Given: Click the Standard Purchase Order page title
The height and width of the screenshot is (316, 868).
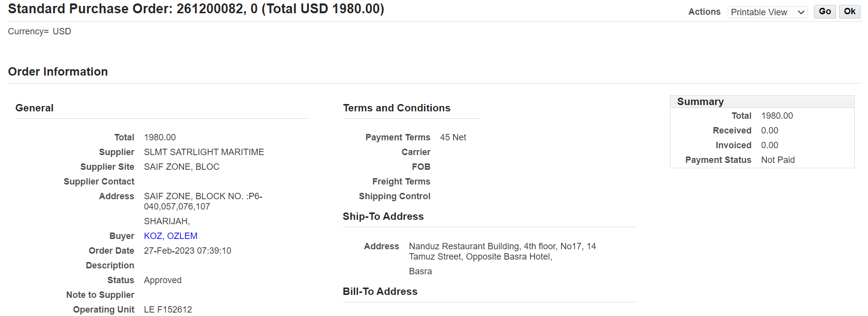Looking at the screenshot, I should [x=196, y=9].
